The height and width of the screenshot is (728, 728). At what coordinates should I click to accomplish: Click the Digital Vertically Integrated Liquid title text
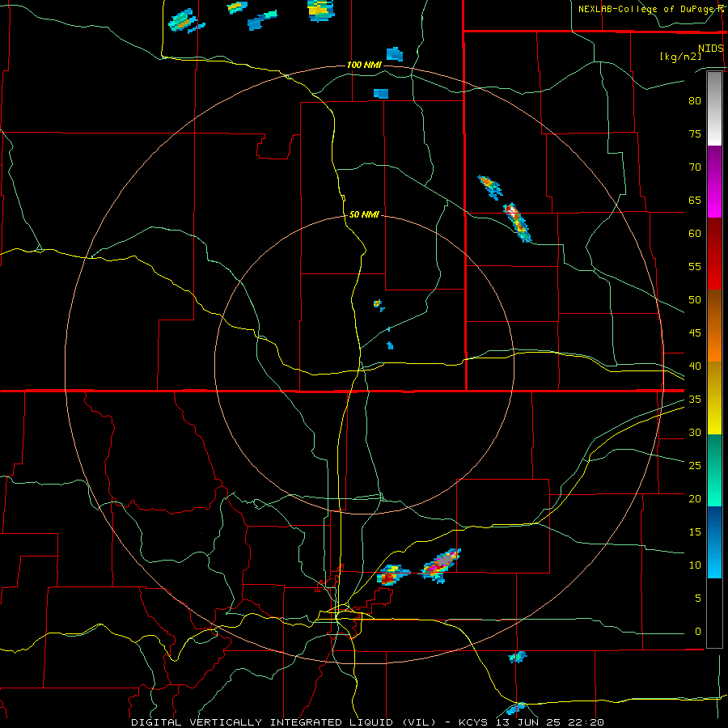coord(284,722)
